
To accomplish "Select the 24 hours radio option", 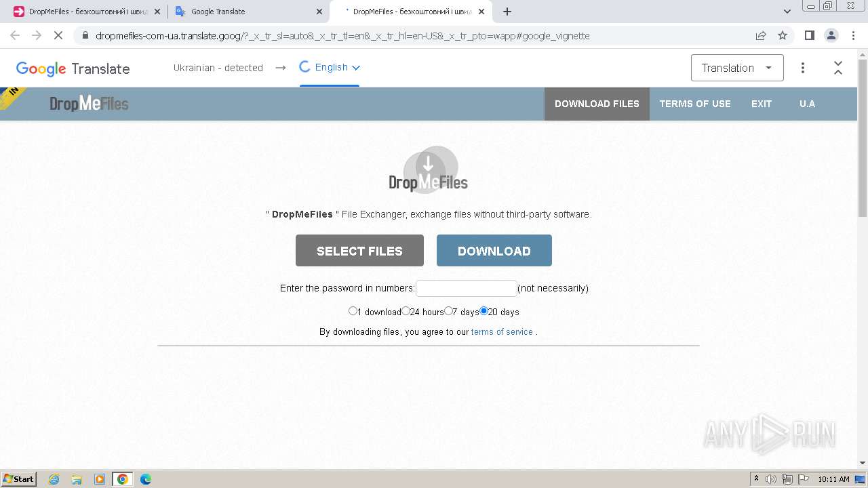I will (406, 311).
